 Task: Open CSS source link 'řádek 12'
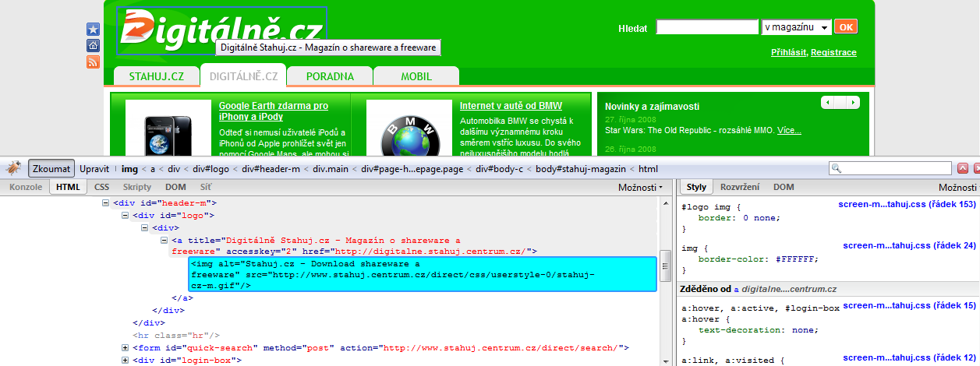(910, 357)
